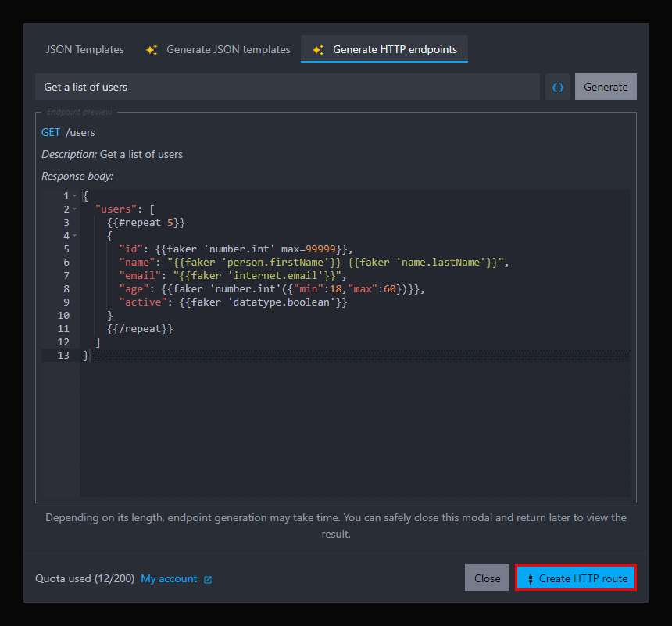Open the Generate JSON templates tab
Image resolution: width=672 pixels, height=626 pixels.
coord(227,49)
